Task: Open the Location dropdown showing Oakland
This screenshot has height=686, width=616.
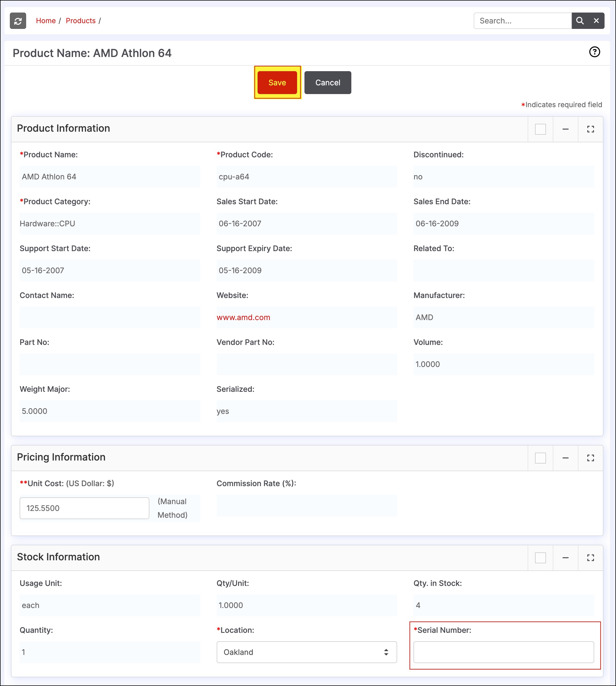Action: pyautogui.click(x=307, y=652)
